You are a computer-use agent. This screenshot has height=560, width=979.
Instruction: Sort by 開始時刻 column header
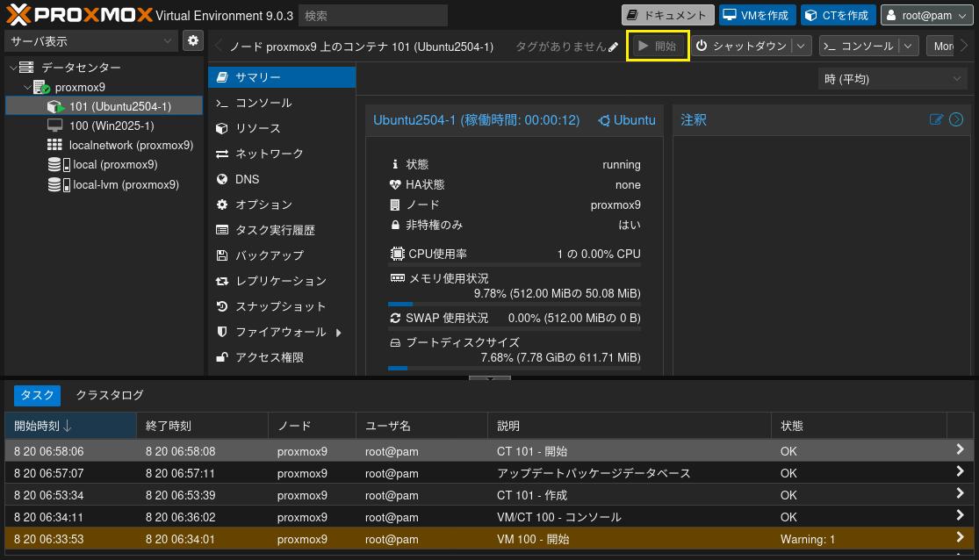[70, 426]
